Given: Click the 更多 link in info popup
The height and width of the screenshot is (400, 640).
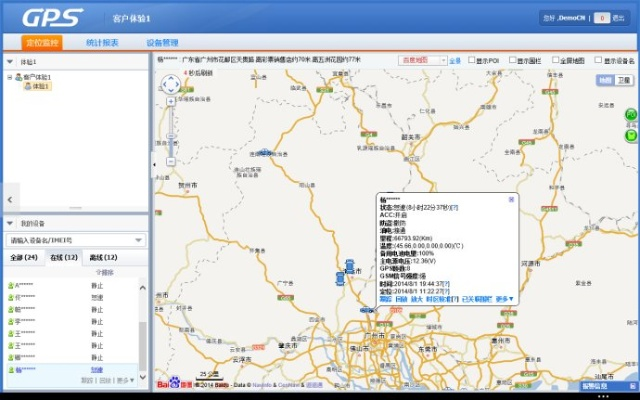Looking at the screenshot, I should (504, 299).
